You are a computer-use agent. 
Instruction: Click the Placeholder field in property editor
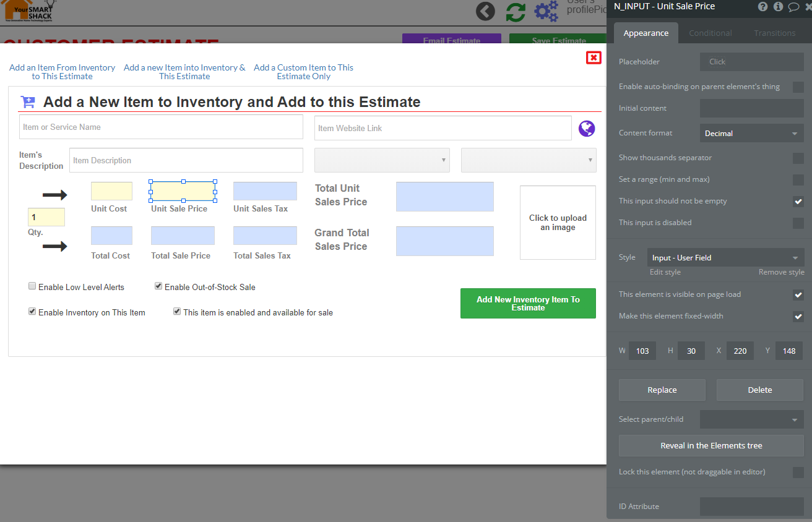(x=752, y=62)
